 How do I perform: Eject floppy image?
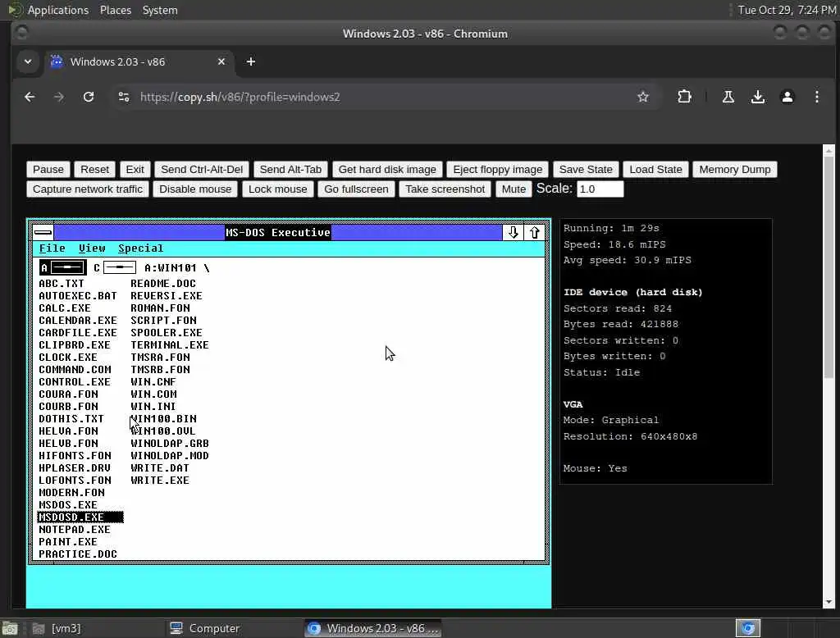pyautogui.click(x=498, y=169)
